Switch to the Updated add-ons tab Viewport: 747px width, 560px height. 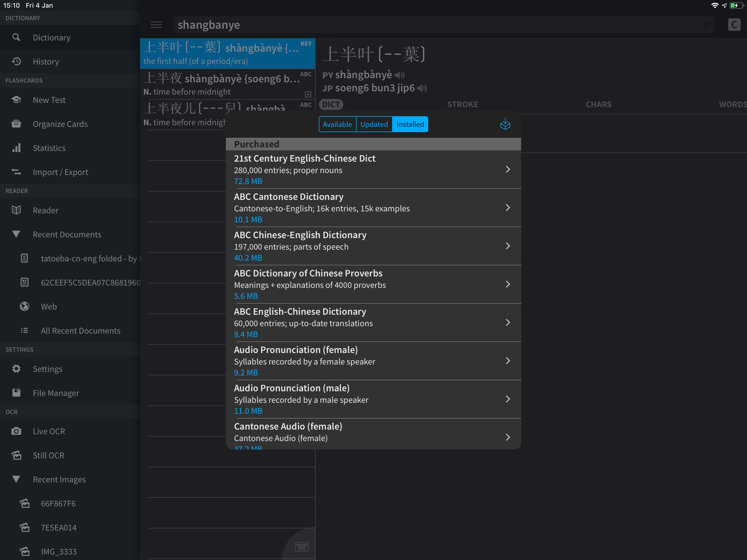coord(374,124)
